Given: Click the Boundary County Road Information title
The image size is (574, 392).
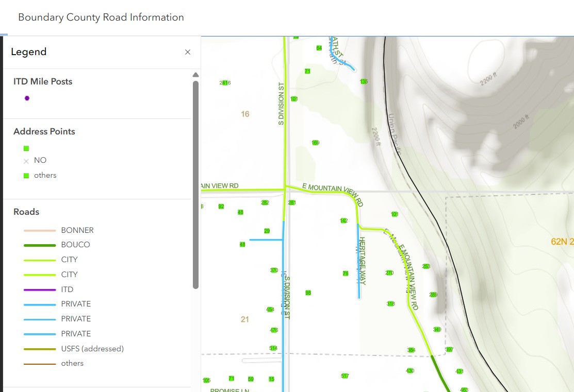Looking at the screenshot, I should coord(101,18).
